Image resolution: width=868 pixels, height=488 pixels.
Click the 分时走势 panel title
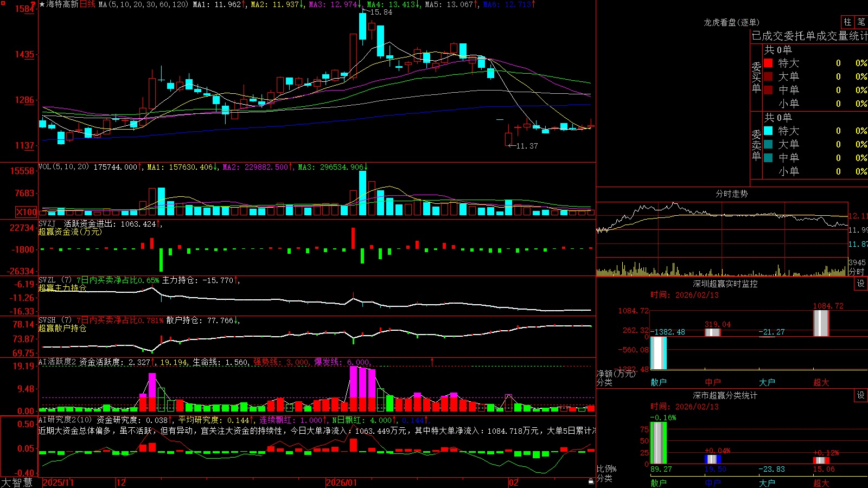click(731, 194)
